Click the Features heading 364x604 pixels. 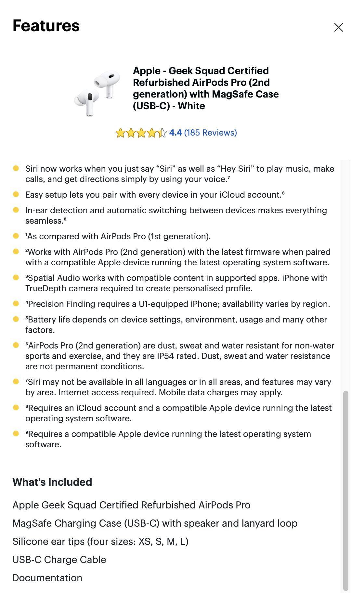pos(45,27)
